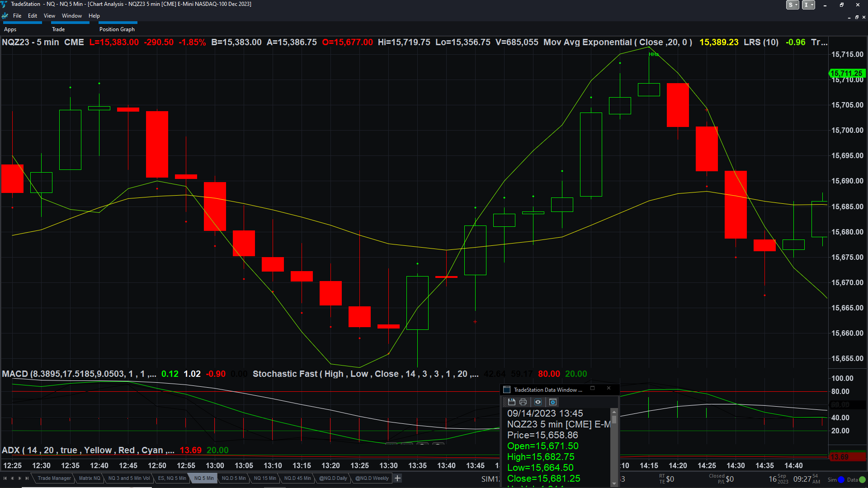Click Close=15,681.25 in Data Window

pyautogui.click(x=544, y=479)
